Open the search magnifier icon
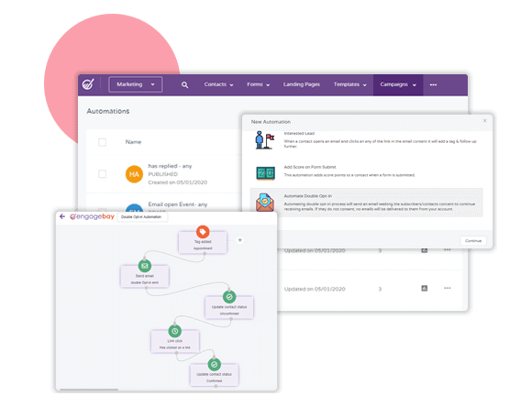Viewport: 532px width, 418px height. click(184, 84)
